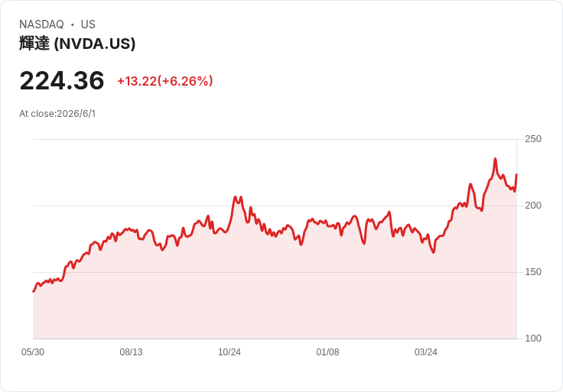The image size is (563, 392).
Task: Click the line's final rightmost endpoint
Action: [x=516, y=174]
